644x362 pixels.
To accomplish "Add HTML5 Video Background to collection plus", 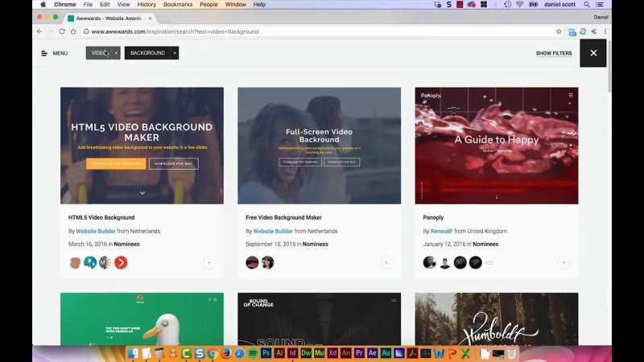I will click(209, 263).
